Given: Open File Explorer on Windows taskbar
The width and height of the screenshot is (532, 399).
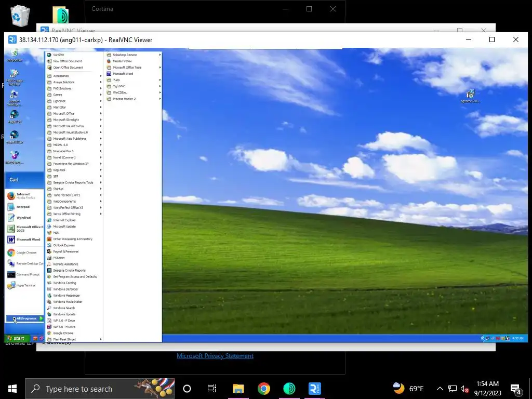Looking at the screenshot, I should 238,389.
